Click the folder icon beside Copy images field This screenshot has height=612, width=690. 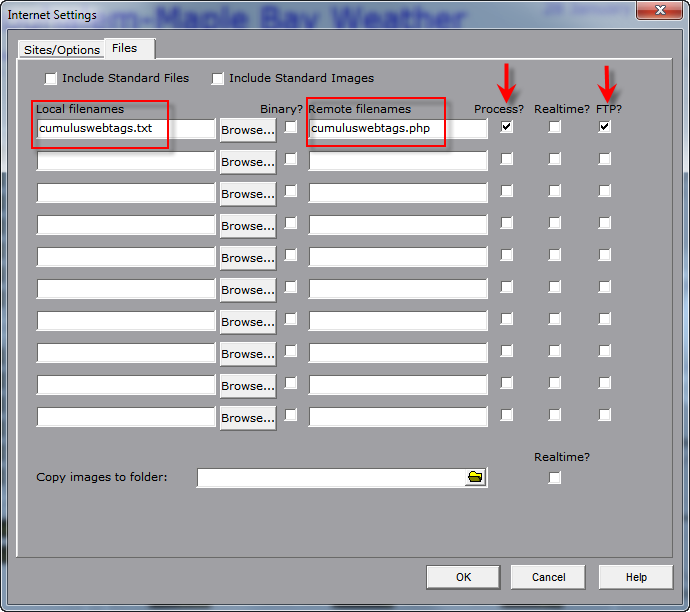coord(475,478)
